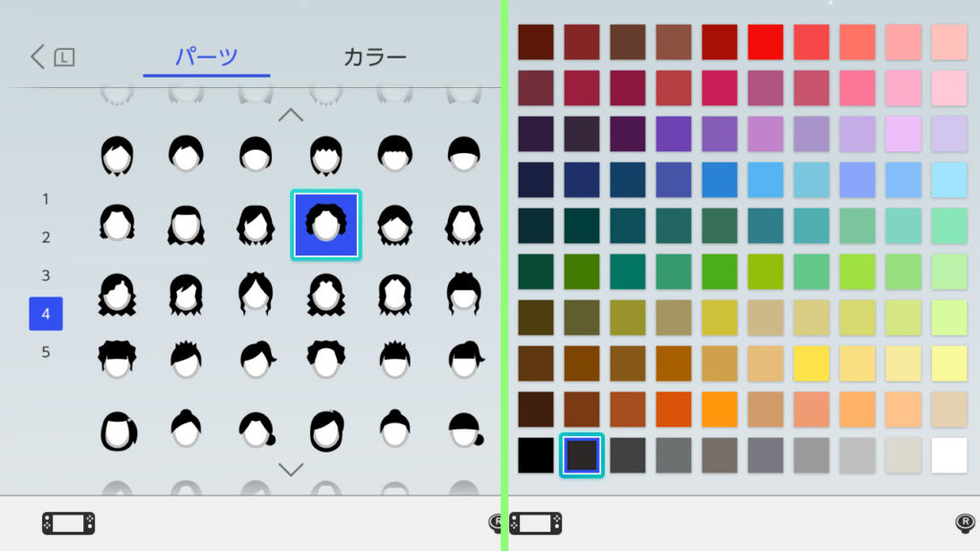980x551 pixels.
Task: Pick the first wavy hairstyle in the third row
Action: [117, 295]
